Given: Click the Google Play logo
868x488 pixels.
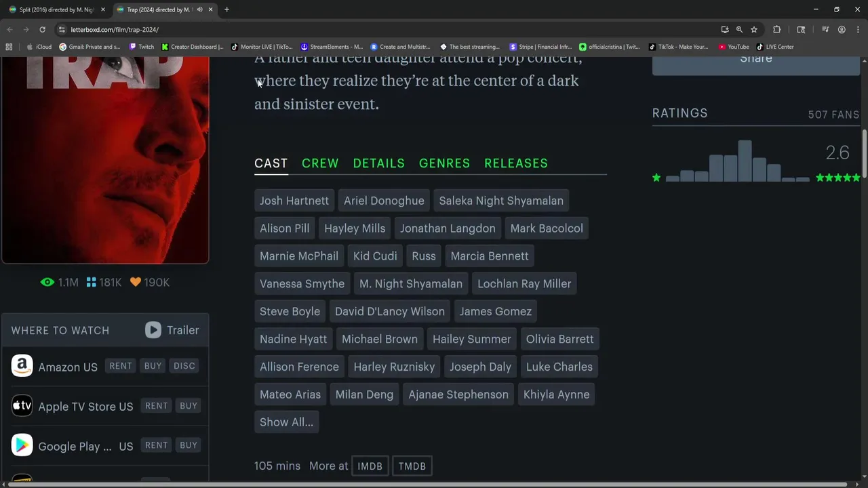Looking at the screenshot, I should [22, 445].
